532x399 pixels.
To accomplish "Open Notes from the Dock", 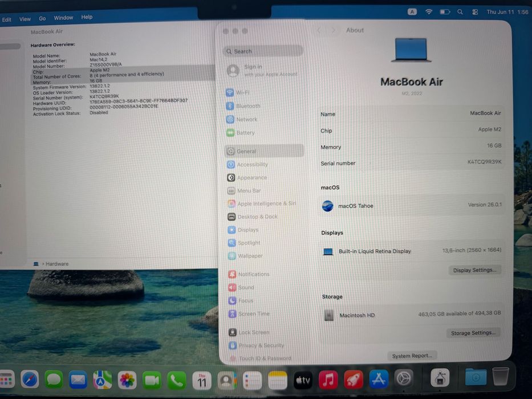I will pos(278,381).
